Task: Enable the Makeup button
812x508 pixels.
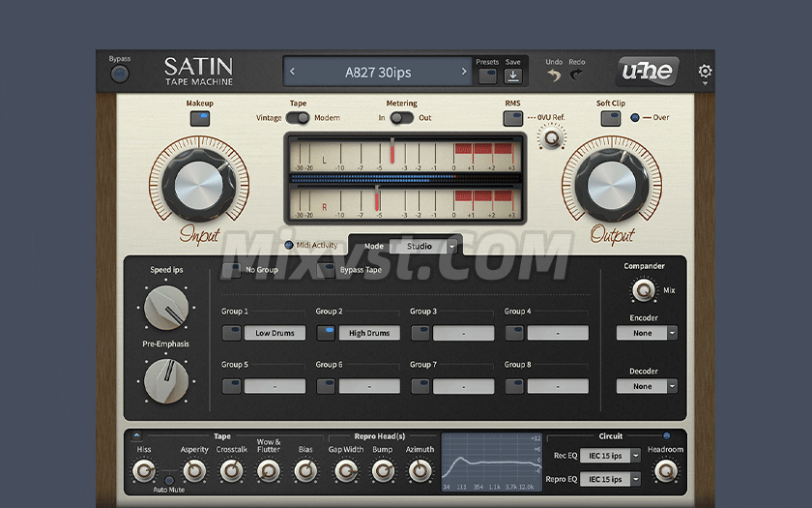Action: pyautogui.click(x=200, y=118)
